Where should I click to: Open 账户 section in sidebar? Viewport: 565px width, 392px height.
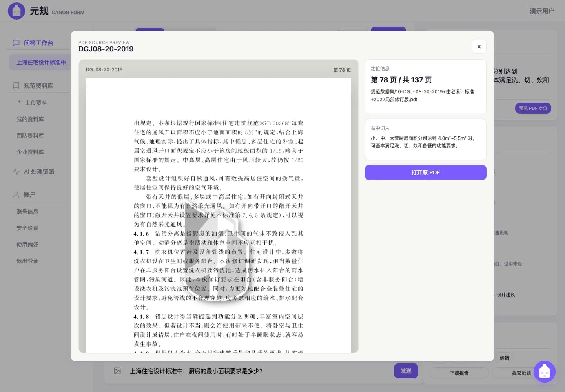29,195
